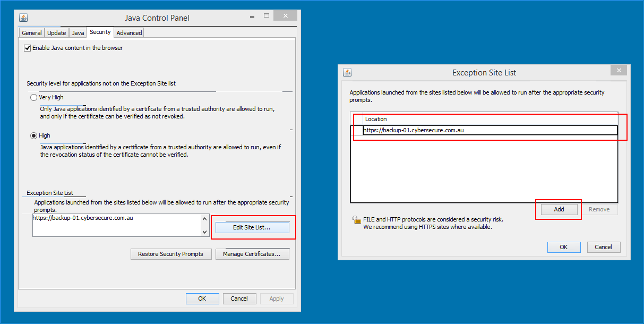Viewport: 644px width, 324px height.
Task: Cancel the Java Control Panel
Action: point(239,299)
